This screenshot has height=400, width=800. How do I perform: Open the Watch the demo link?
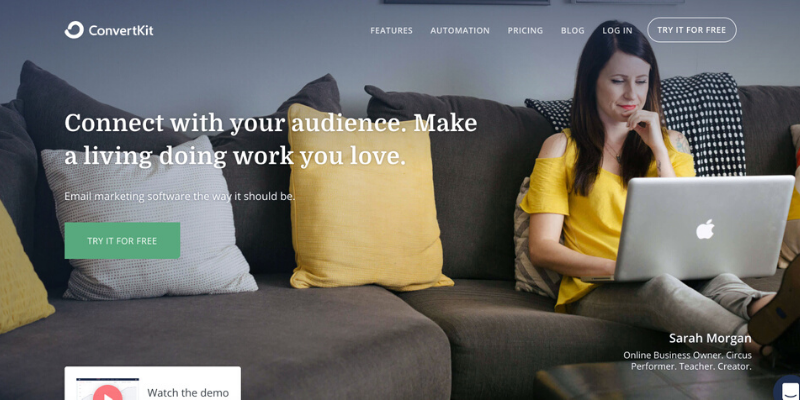click(x=188, y=393)
